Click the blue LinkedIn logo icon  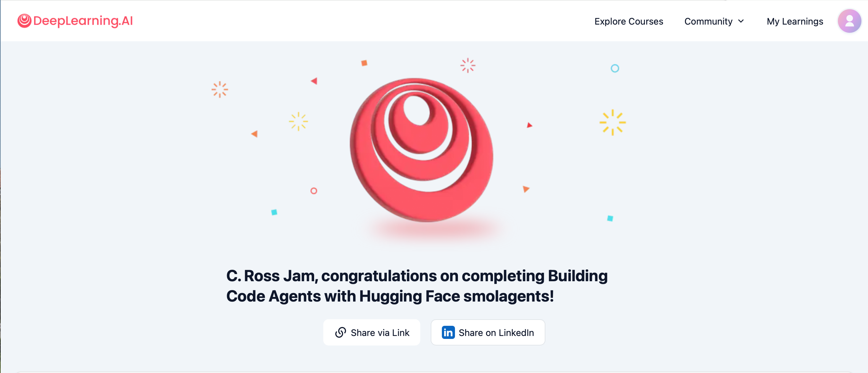pos(448,333)
